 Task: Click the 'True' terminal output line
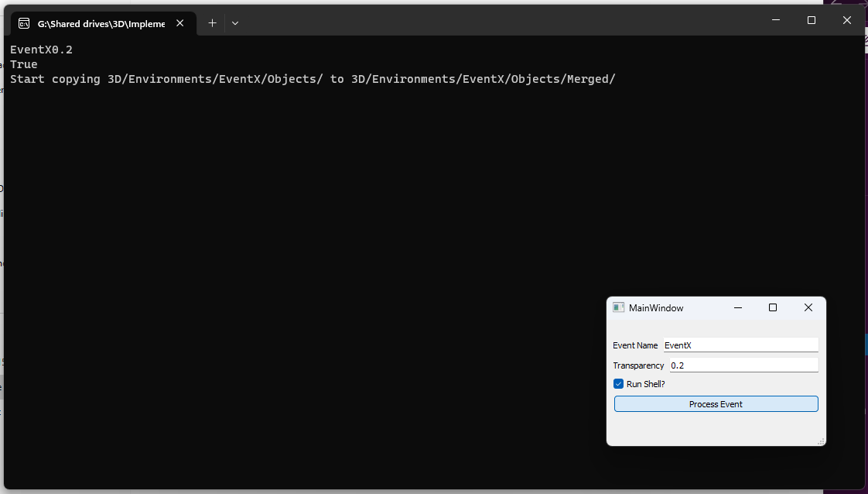(24, 64)
